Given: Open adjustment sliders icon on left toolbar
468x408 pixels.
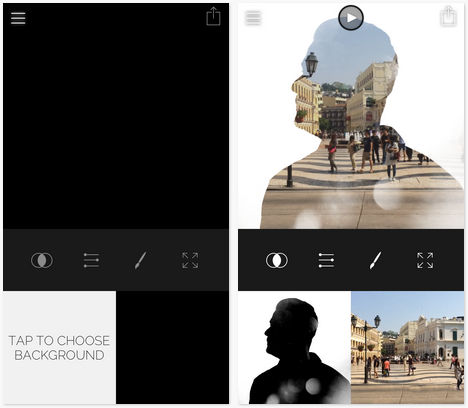Looking at the screenshot, I should pos(91,260).
